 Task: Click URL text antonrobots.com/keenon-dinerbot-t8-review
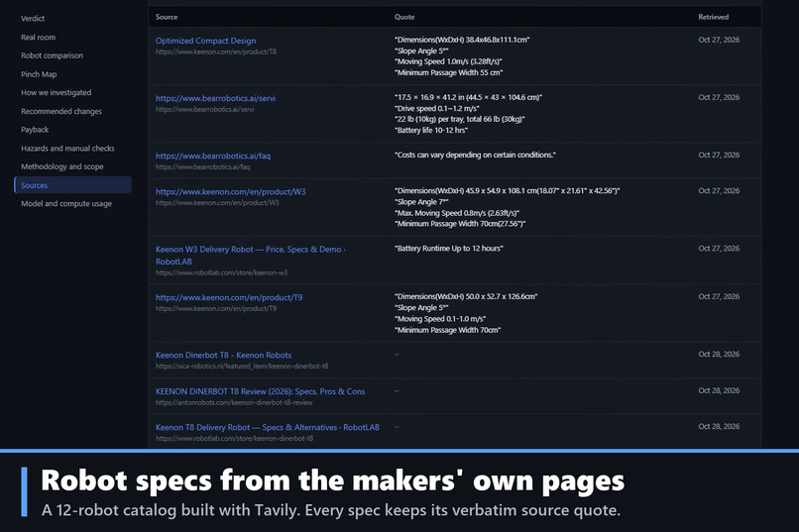tap(234, 402)
